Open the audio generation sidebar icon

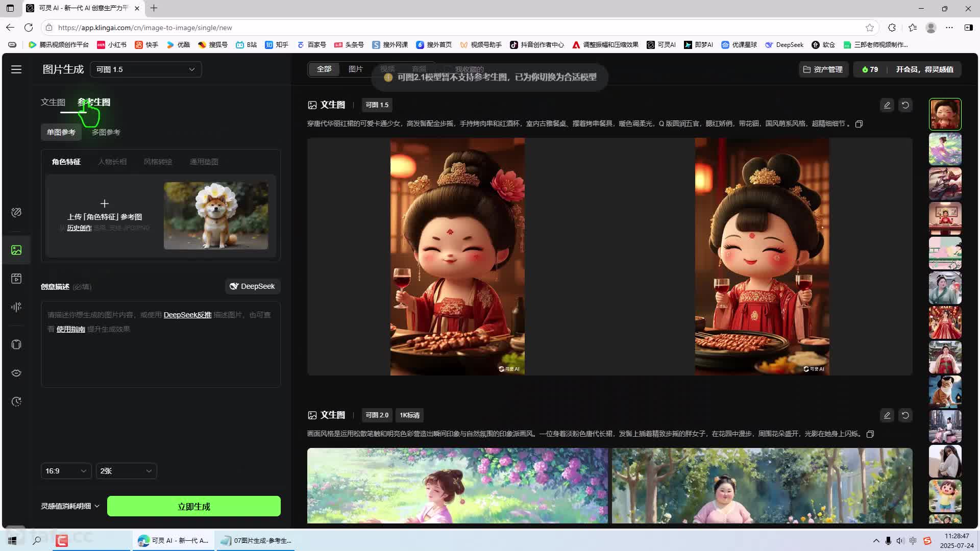(16, 307)
